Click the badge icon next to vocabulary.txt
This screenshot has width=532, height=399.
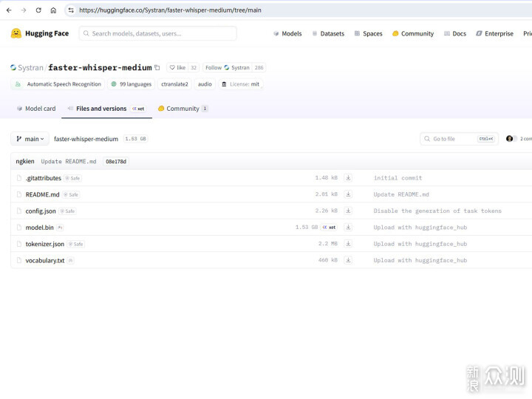pyautogui.click(x=71, y=261)
